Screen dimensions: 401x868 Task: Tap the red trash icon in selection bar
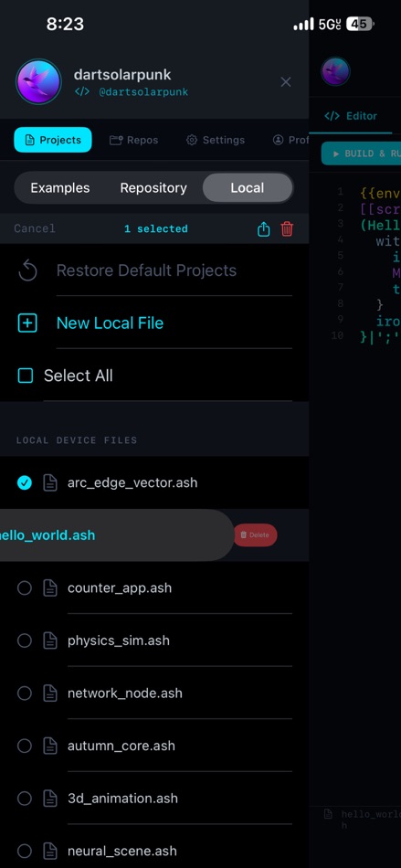(287, 228)
